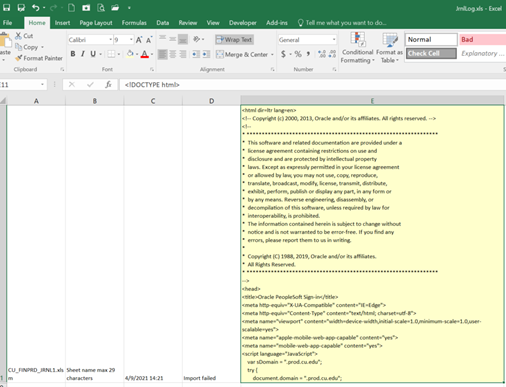Switch to the Insert tab
506x387 pixels.
pyautogui.click(x=62, y=23)
